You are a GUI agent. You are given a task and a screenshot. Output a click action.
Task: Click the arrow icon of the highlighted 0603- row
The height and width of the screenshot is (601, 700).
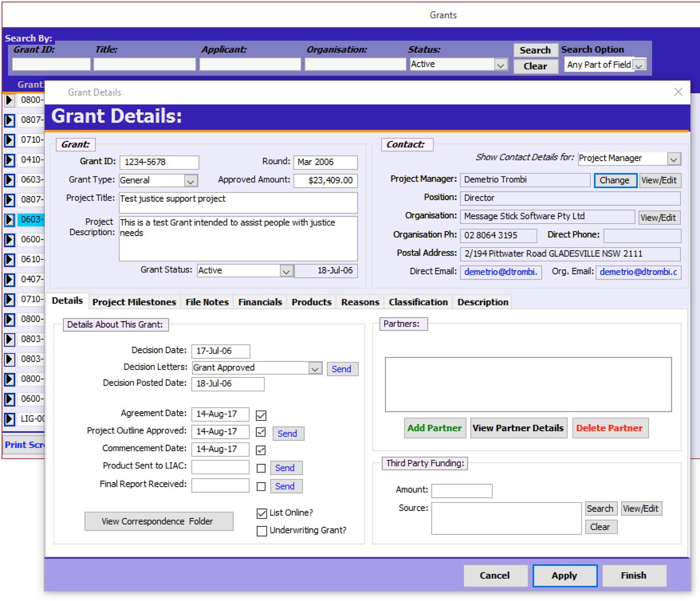pyautogui.click(x=9, y=220)
